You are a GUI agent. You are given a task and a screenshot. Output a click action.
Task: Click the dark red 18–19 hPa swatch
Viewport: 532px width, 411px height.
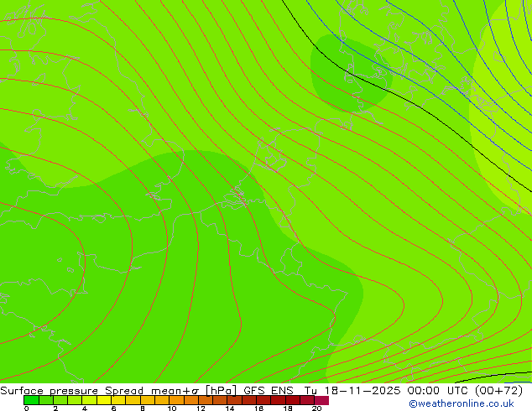[293, 400]
